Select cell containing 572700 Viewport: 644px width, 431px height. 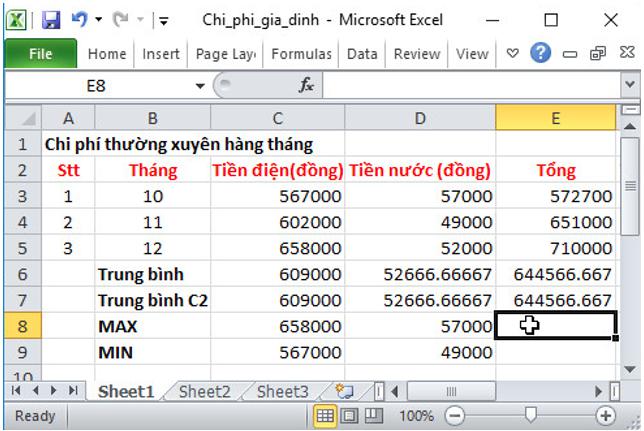[x=556, y=196]
